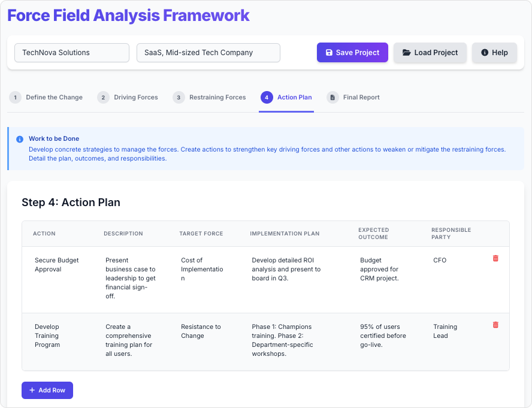Viewport: 532px width, 408px height.
Task: Click the step 4 circle icon
Action: pyautogui.click(x=267, y=98)
